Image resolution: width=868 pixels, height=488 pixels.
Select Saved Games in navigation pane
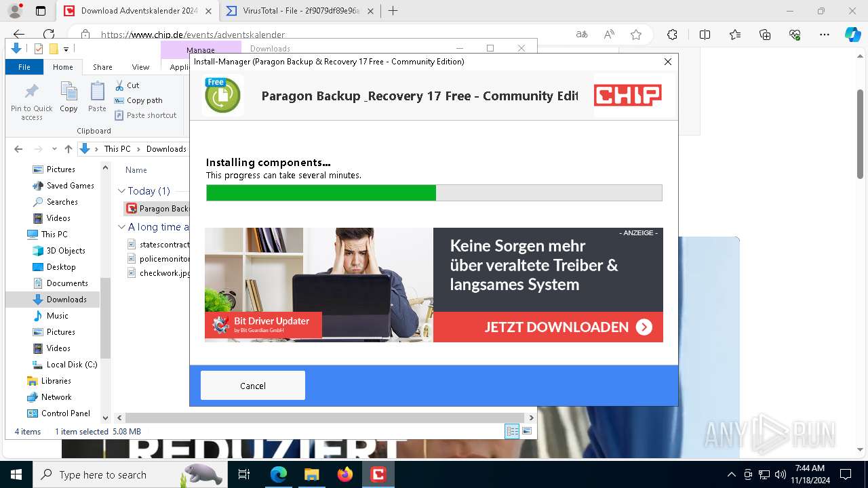(71, 186)
